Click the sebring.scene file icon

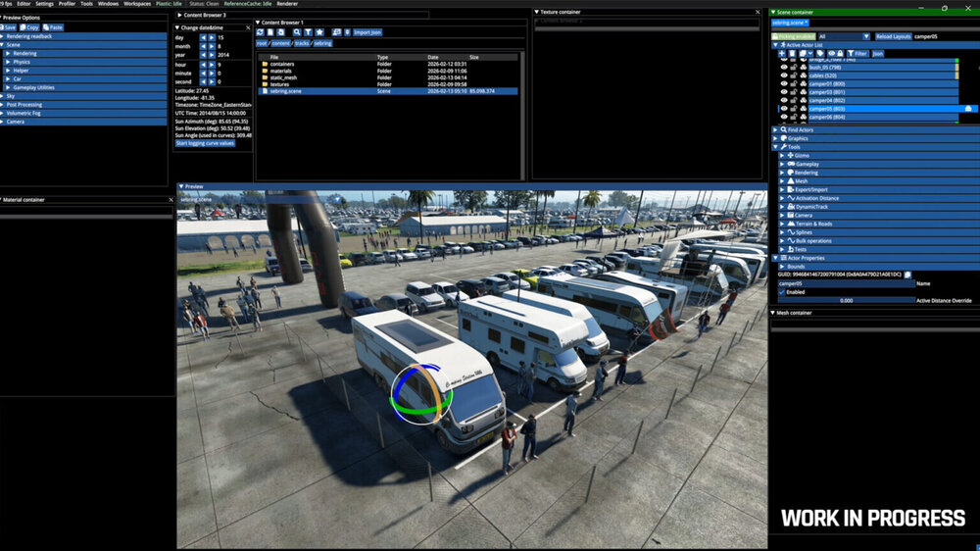tap(265, 91)
